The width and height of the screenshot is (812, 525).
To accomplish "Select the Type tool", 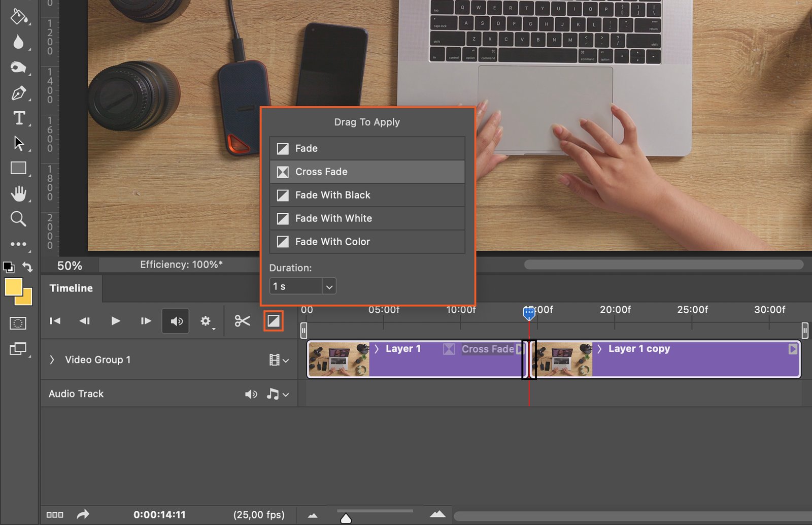I will coord(19,118).
